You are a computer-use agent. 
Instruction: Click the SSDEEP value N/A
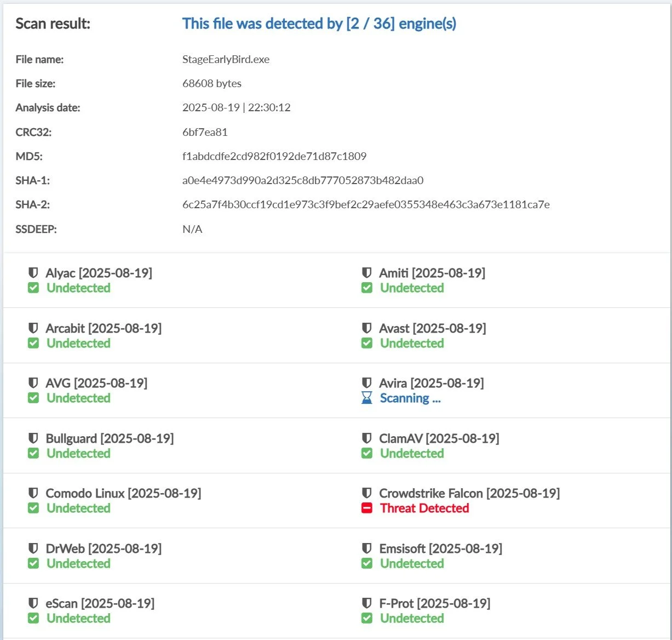tap(192, 229)
